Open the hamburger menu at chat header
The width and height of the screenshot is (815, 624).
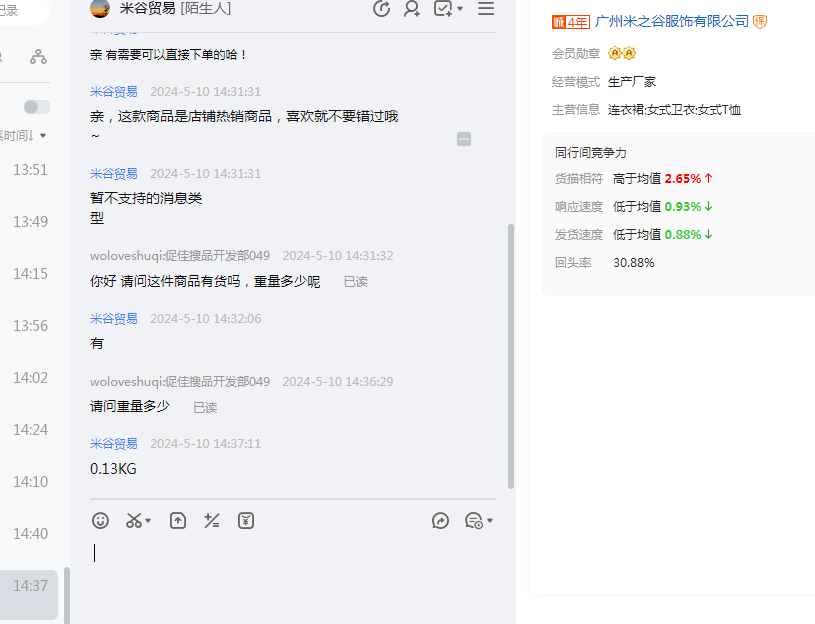486,9
